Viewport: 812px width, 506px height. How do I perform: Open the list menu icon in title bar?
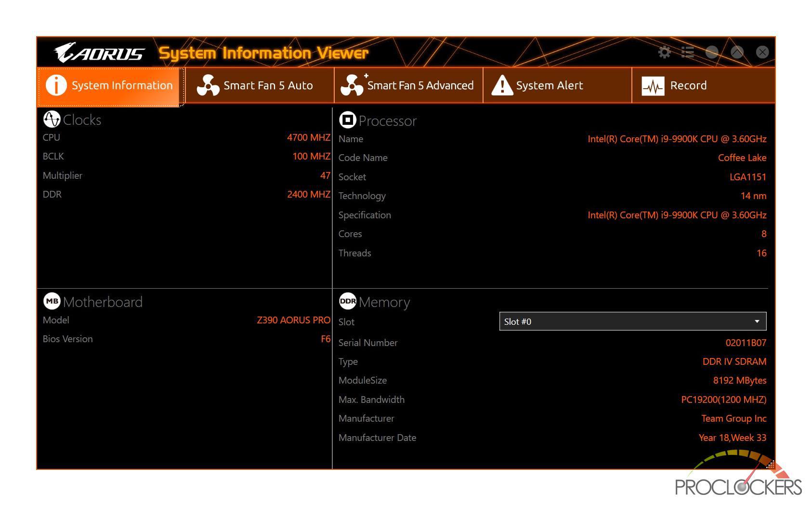click(688, 52)
